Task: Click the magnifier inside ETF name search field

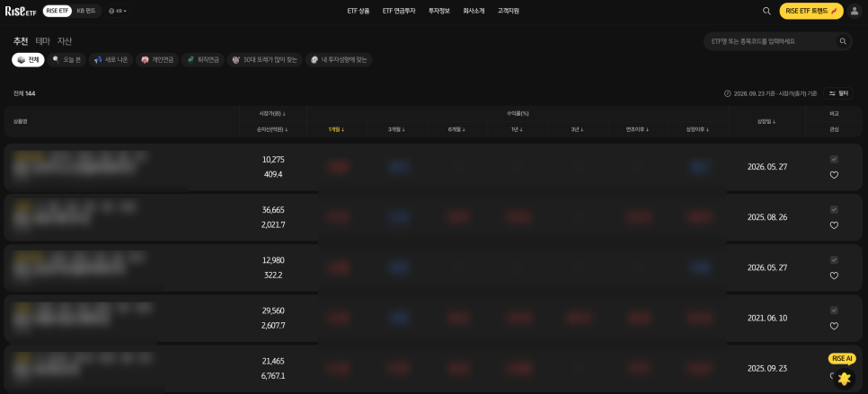Action: 843,41
